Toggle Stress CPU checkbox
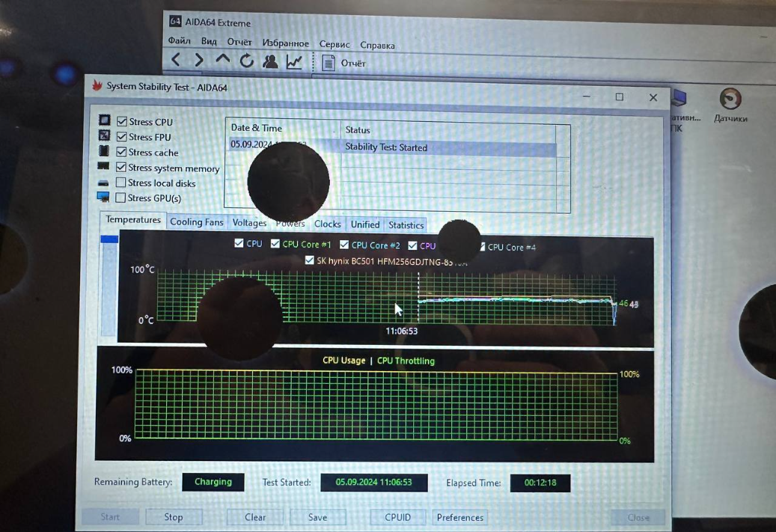Image resolution: width=776 pixels, height=532 pixels. click(x=122, y=121)
